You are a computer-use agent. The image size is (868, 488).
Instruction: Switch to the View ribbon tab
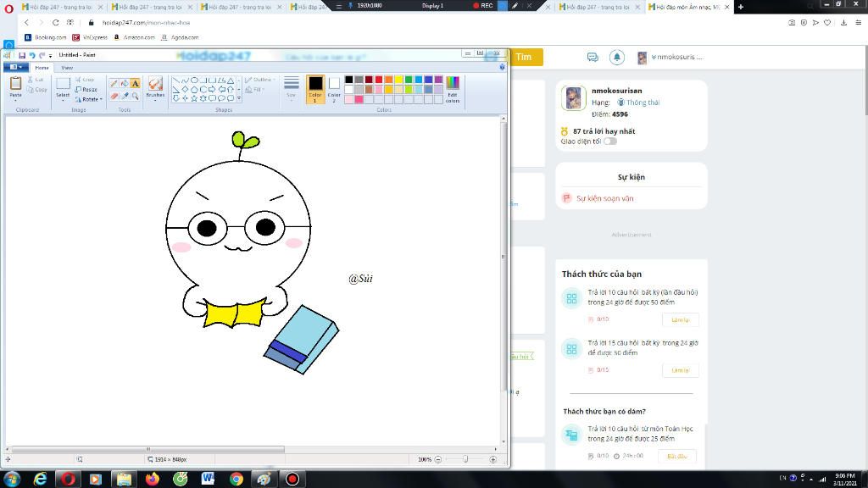tap(67, 68)
